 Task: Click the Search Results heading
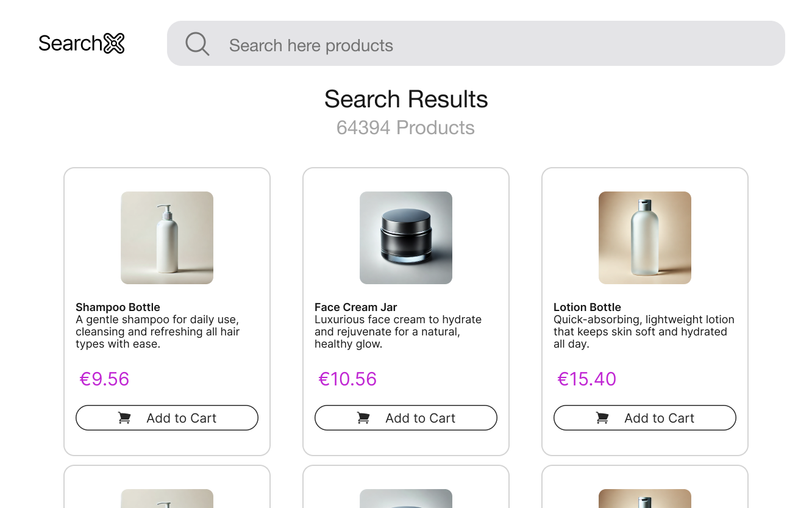405,99
